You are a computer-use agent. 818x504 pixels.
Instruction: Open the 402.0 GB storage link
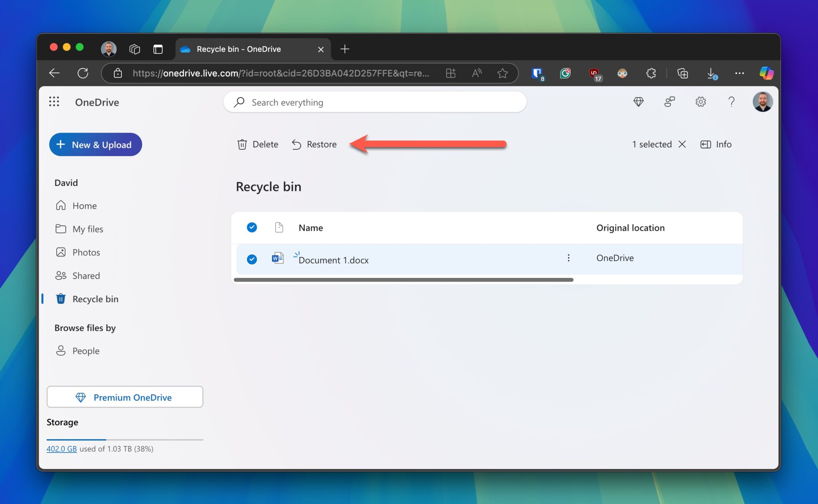click(x=62, y=448)
